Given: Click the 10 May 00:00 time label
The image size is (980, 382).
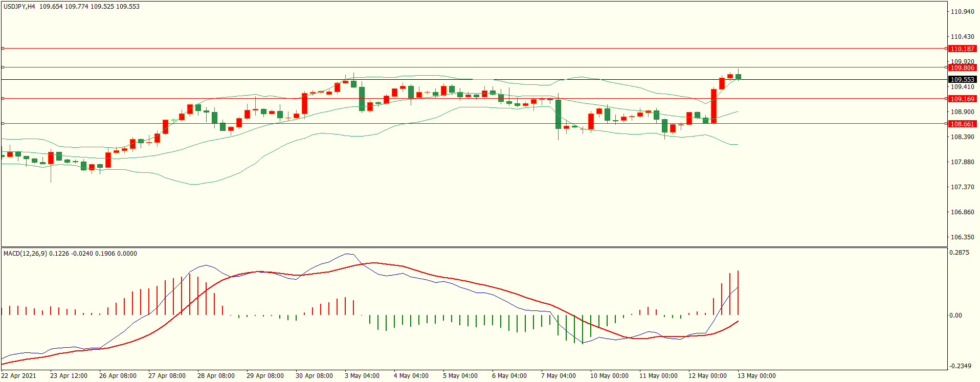Looking at the screenshot, I should tap(609, 376).
